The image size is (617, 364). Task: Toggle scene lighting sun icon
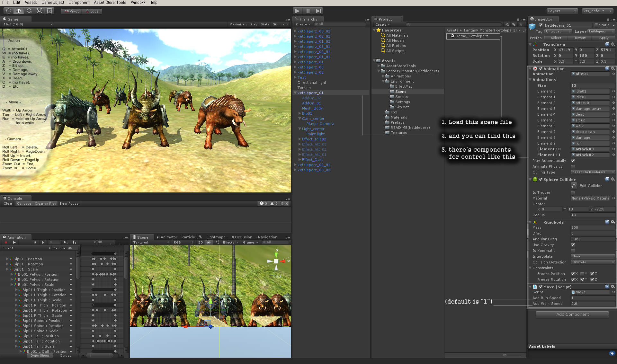[x=209, y=243]
